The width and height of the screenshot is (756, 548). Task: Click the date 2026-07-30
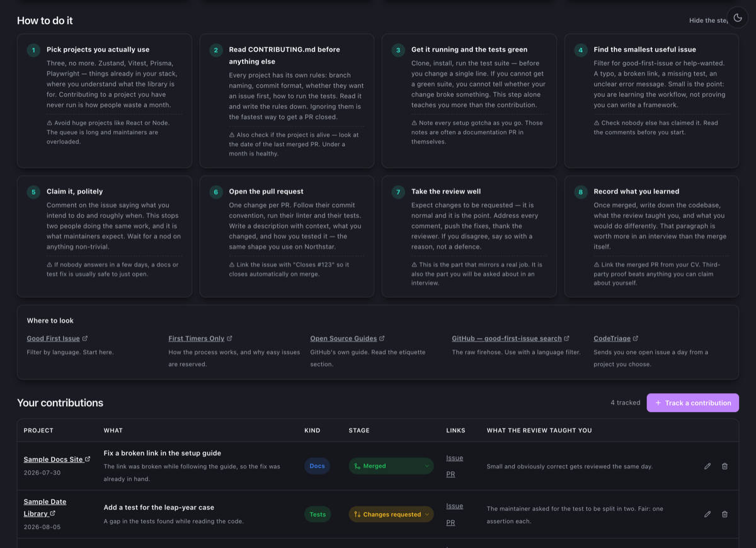tap(42, 472)
